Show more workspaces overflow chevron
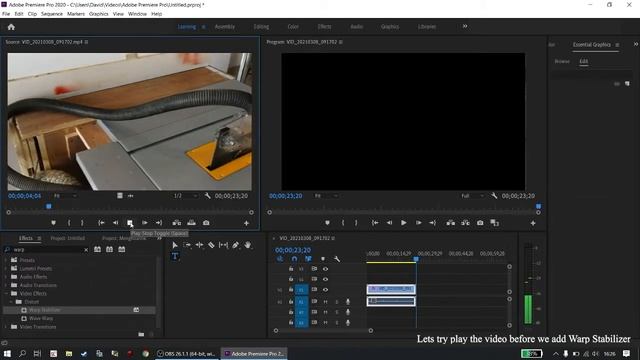This screenshot has width=640, height=360. pos(465,26)
